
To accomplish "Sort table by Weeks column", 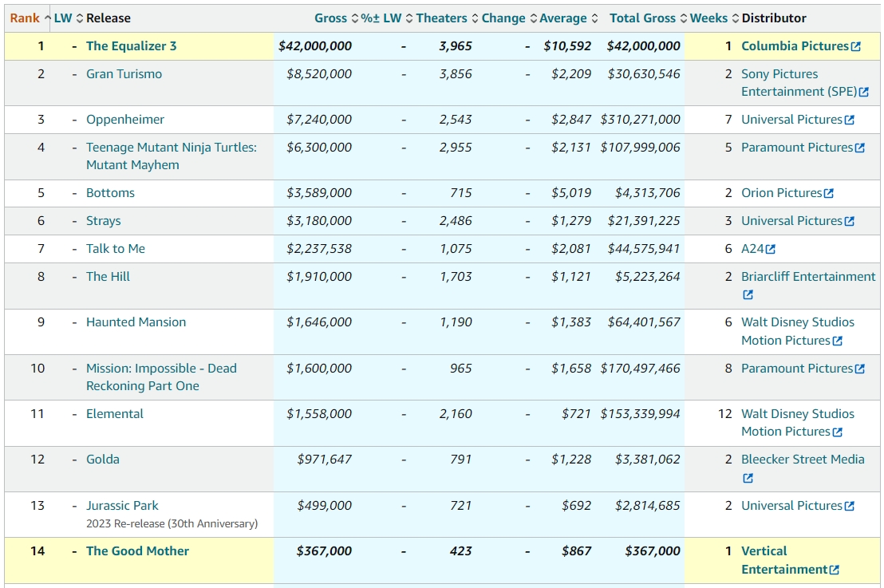I will [714, 18].
